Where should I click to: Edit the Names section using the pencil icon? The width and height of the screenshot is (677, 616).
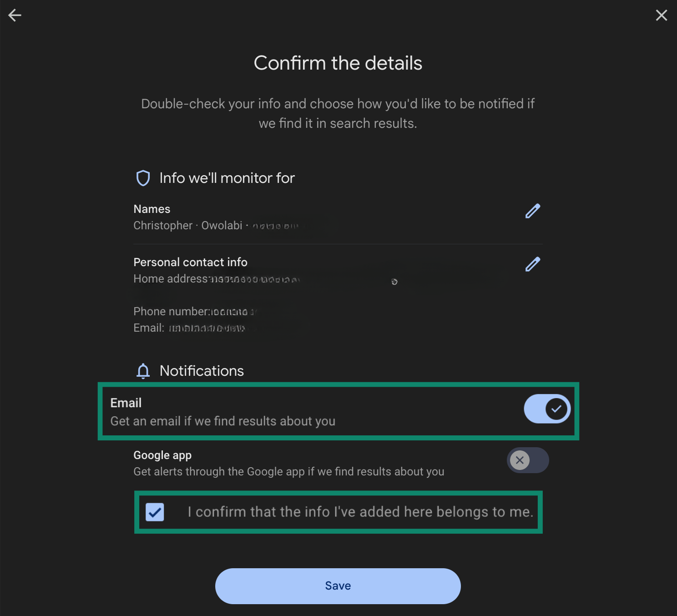532,211
